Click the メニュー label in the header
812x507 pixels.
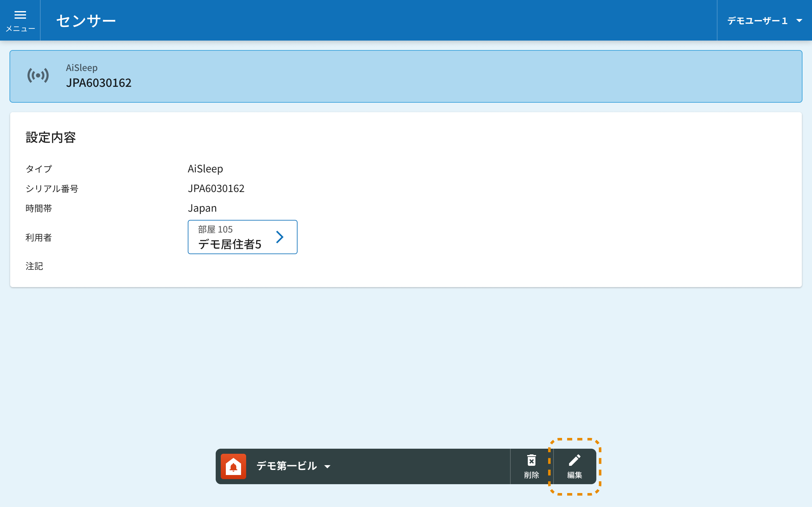(20, 29)
